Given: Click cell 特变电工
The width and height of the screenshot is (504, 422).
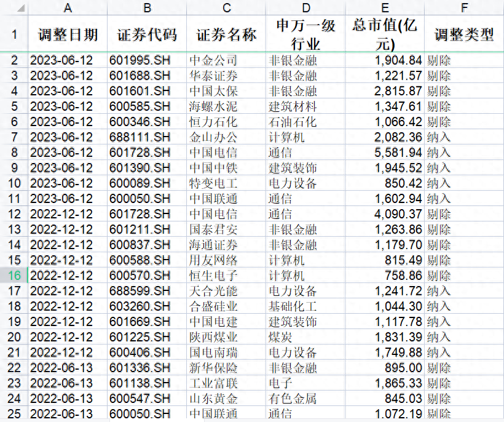Looking at the screenshot, I should coord(226,183).
